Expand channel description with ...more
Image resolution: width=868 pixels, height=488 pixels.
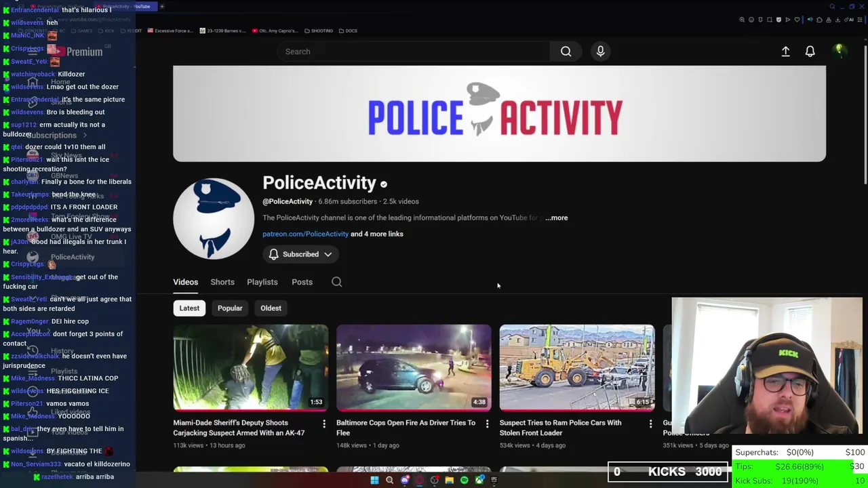click(557, 218)
